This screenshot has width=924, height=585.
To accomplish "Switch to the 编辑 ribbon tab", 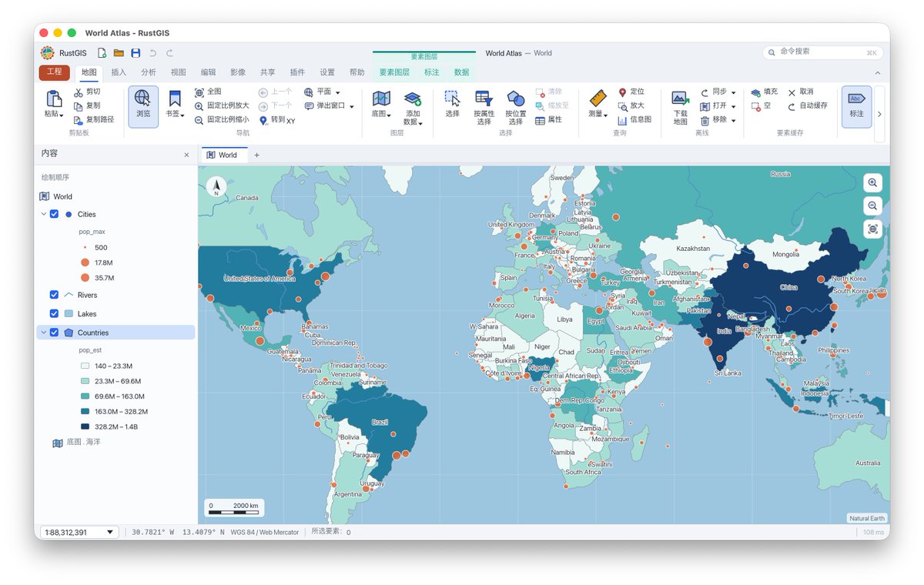I will [x=209, y=72].
